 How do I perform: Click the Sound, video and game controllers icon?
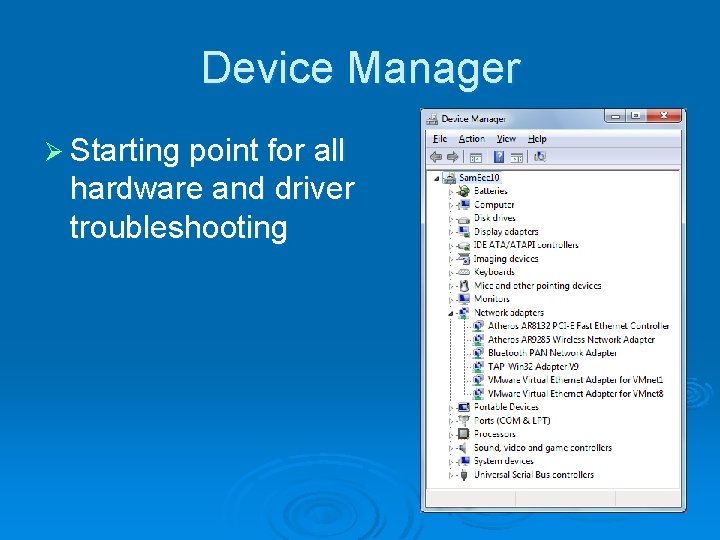point(464,447)
